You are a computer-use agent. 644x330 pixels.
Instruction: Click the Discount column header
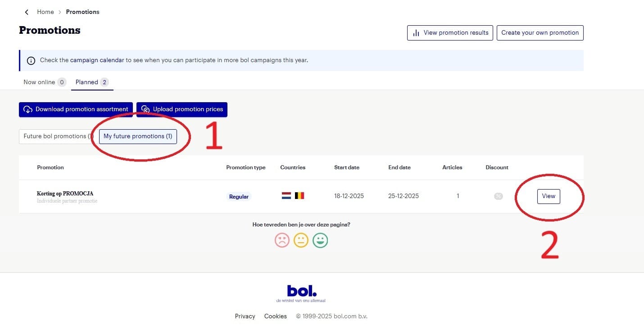[497, 167]
